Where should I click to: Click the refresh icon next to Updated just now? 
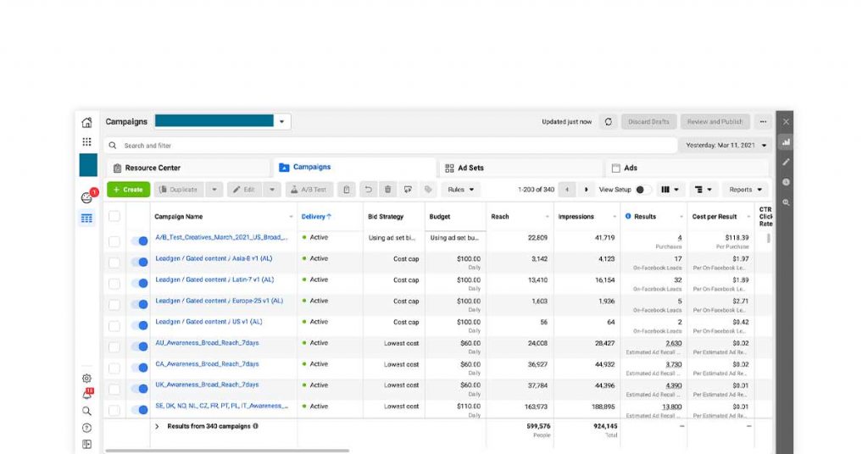[608, 122]
